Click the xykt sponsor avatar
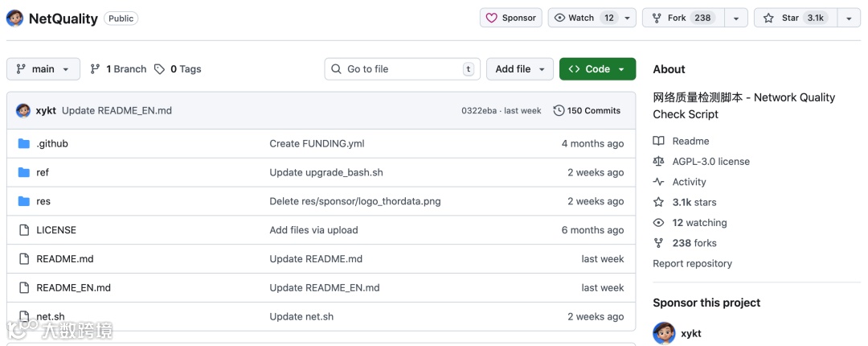This screenshot has height=346, width=868. pyautogui.click(x=664, y=333)
